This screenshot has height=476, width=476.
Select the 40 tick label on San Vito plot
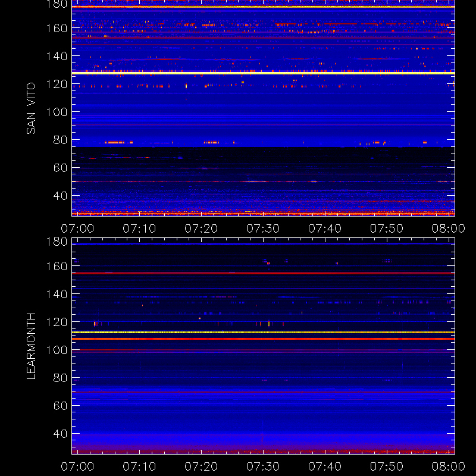coord(60,196)
